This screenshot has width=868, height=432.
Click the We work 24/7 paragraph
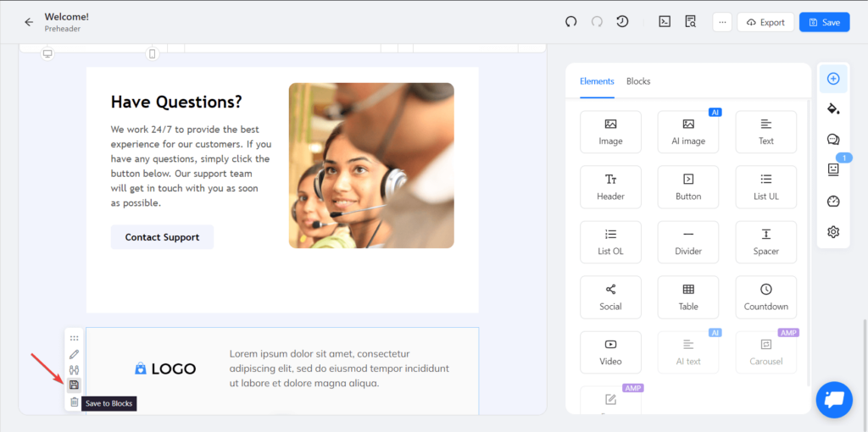point(191,167)
